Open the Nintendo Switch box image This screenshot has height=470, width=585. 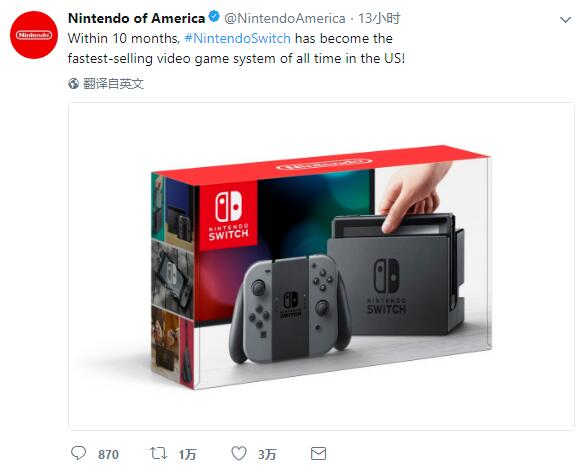click(x=321, y=266)
